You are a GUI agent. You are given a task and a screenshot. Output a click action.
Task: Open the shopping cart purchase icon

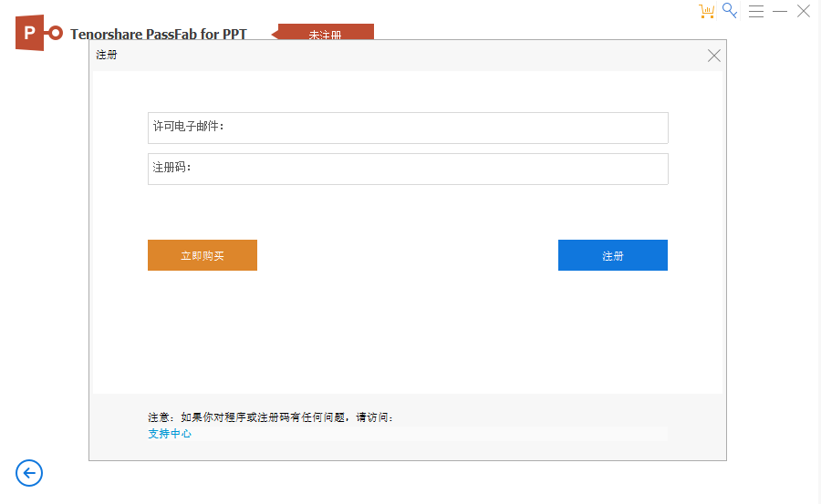coord(706,11)
